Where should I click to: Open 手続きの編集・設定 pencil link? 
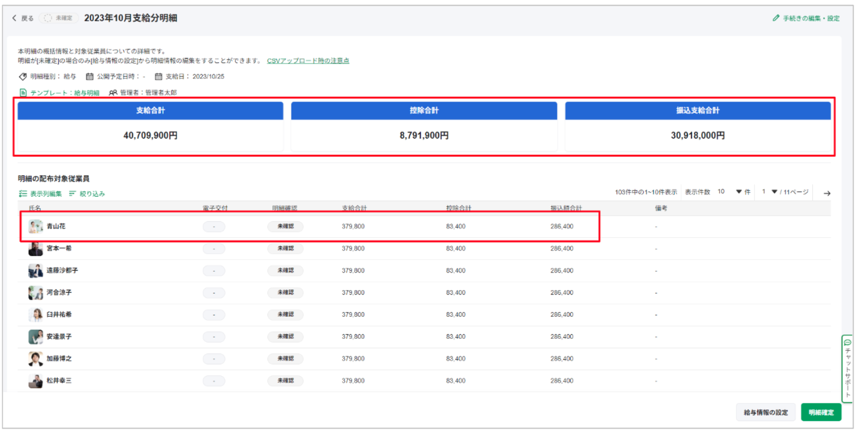click(x=776, y=18)
